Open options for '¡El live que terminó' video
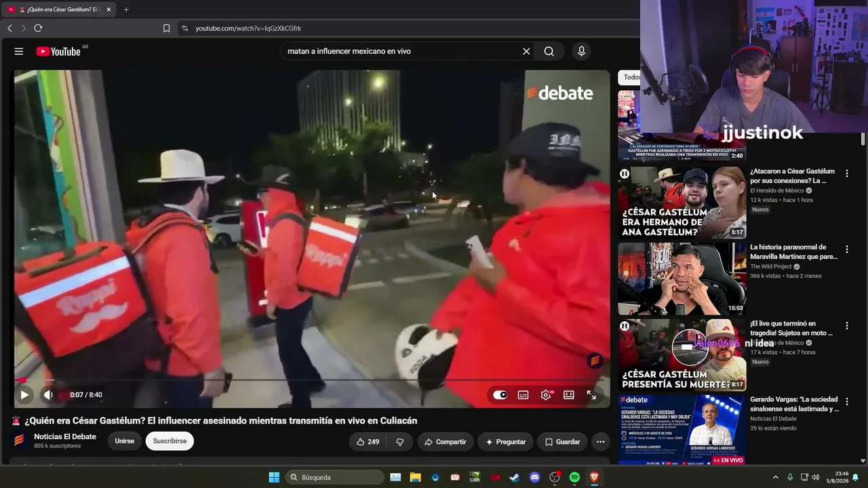 pyautogui.click(x=847, y=326)
